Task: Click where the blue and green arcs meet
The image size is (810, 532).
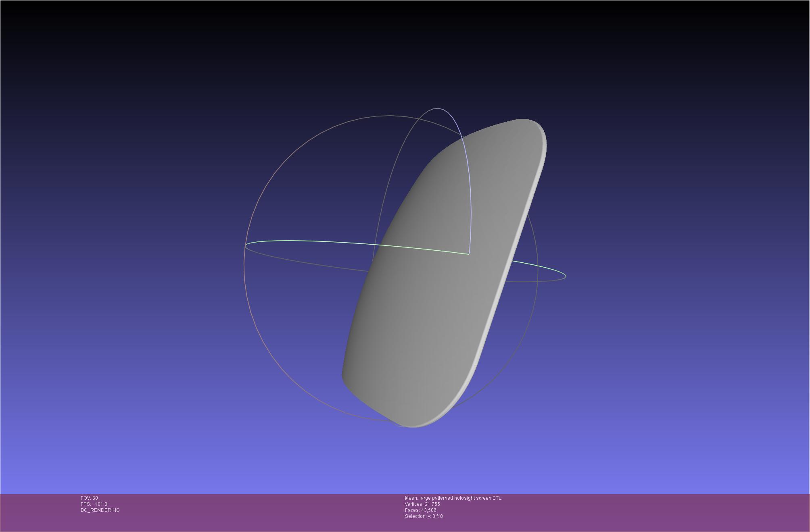Action: (x=469, y=254)
